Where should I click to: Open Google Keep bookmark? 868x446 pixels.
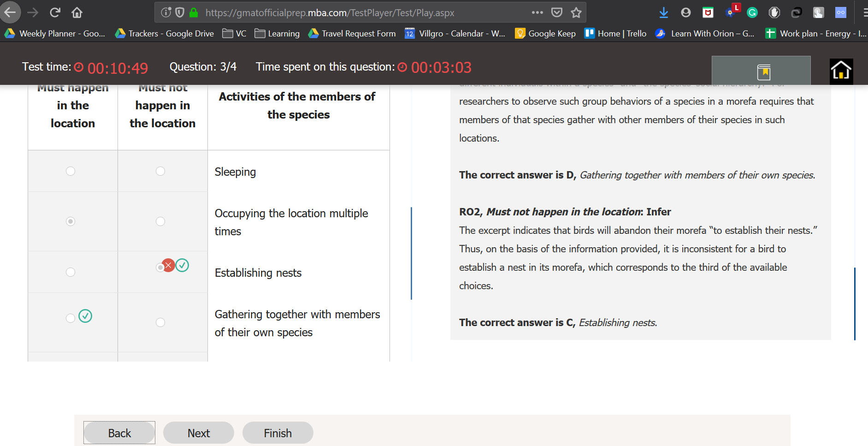pos(545,33)
